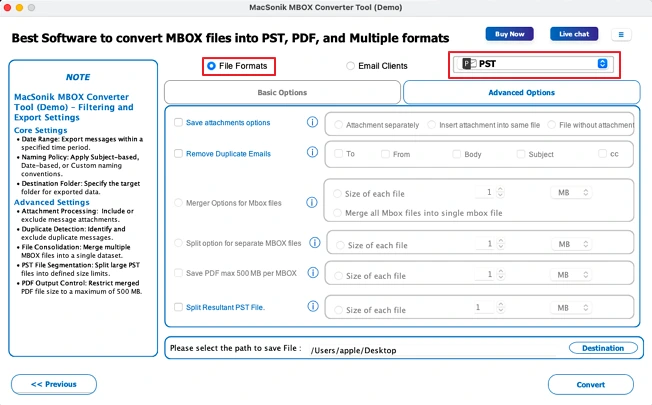The width and height of the screenshot is (652, 405).
Task: Start conversion with Convert button
Action: (590, 385)
